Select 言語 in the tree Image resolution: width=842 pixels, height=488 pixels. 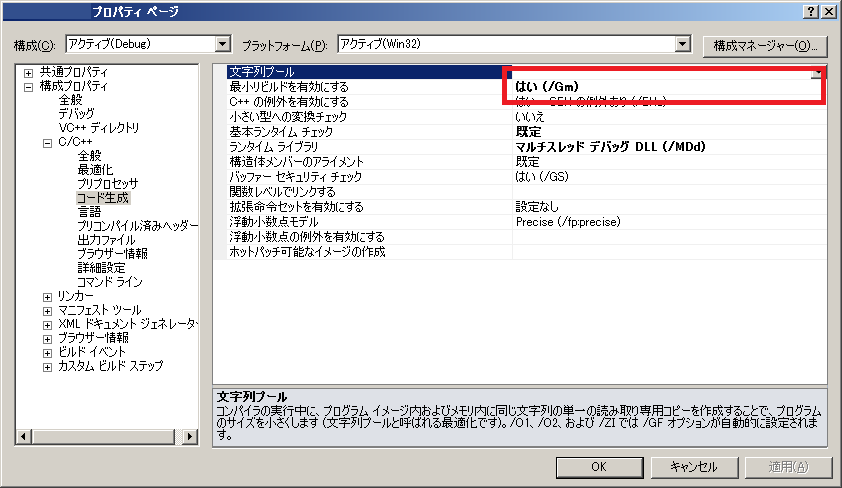pos(89,212)
